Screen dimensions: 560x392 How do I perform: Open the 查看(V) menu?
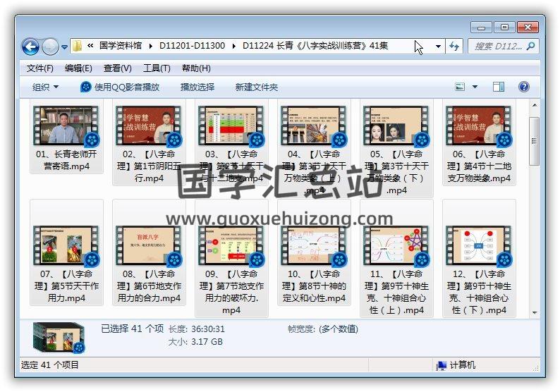(118, 68)
